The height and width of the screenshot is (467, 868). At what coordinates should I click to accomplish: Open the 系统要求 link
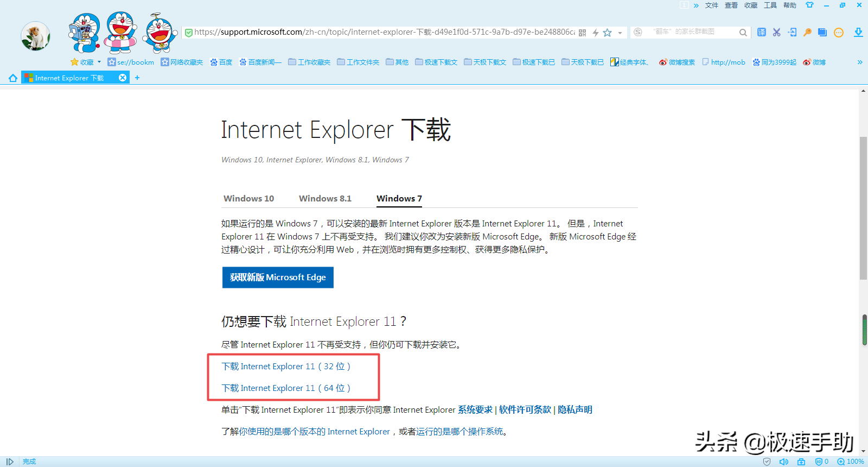pyautogui.click(x=475, y=410)
